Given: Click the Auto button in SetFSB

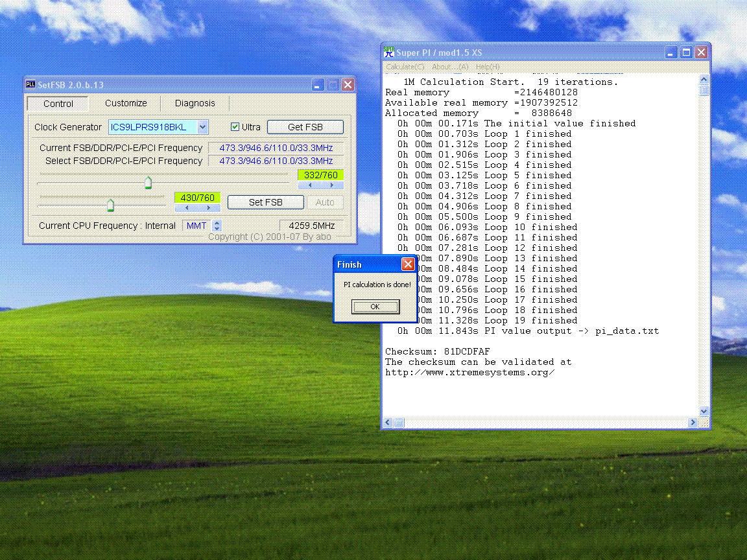Looking at the screenshot, I should click(325, 202).
